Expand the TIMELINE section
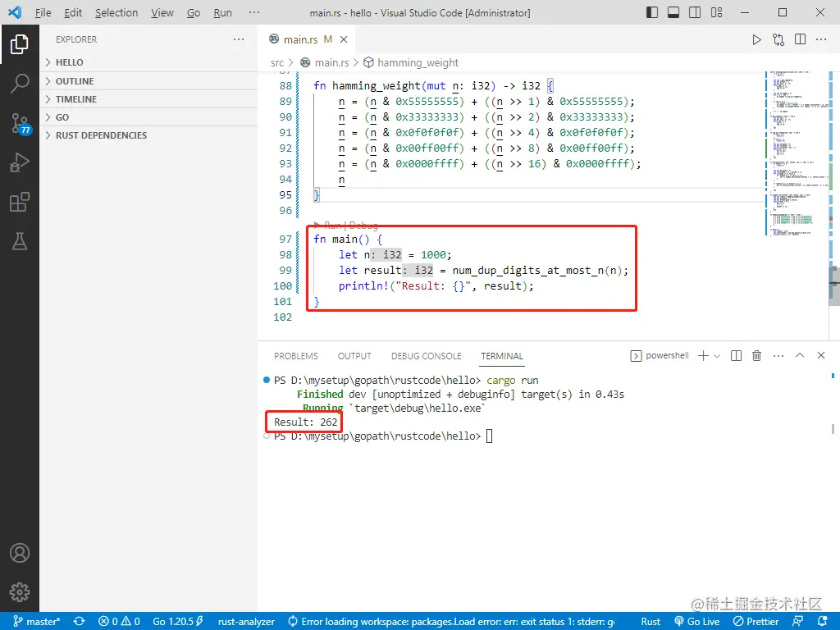This screenshot has height=630, width=840. (x=148, y=99)
